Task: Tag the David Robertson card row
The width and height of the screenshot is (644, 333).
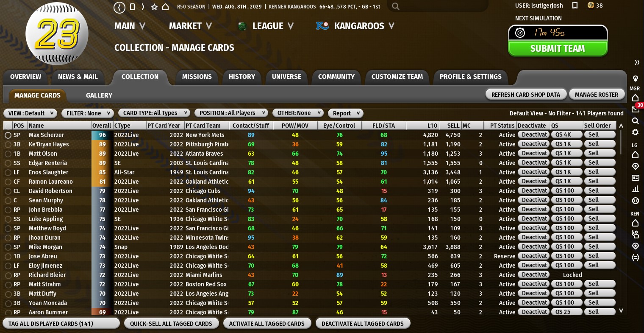Action: (x=8, y=191)
